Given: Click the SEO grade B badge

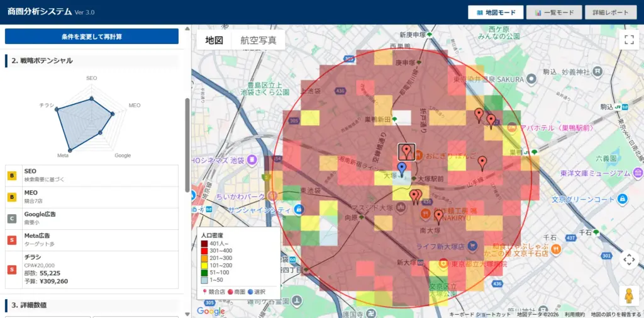Looking at the screenshot, I should point(12,176).
